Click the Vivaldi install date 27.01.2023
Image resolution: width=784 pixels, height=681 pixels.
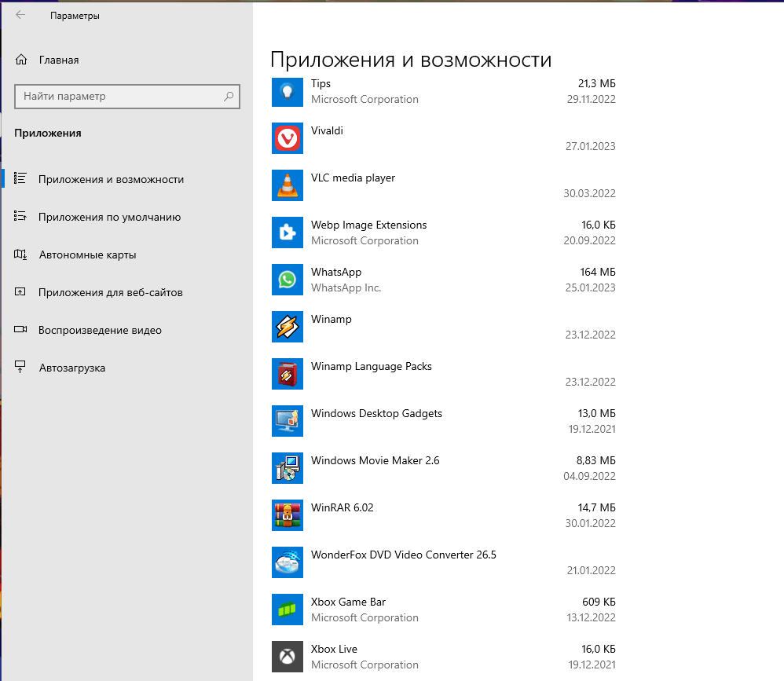(x=591, y=147)
